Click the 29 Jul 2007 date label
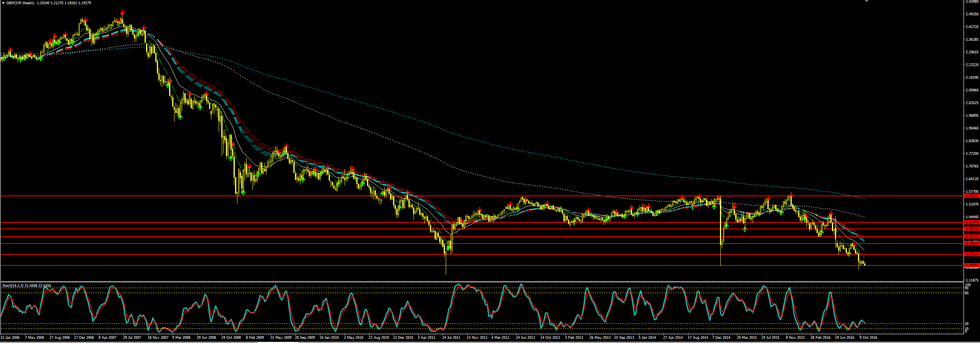This screenshot has height=343, width=980. 132,338
